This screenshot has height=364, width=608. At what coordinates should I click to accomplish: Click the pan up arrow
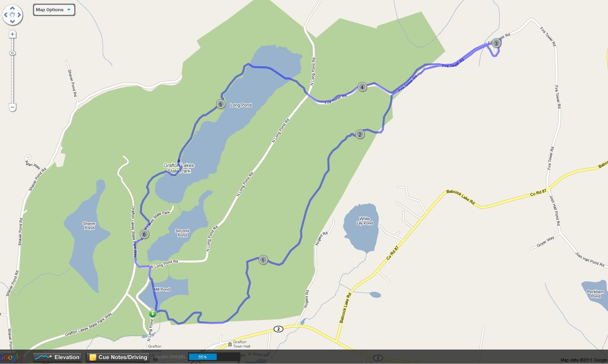click(12, 8)
